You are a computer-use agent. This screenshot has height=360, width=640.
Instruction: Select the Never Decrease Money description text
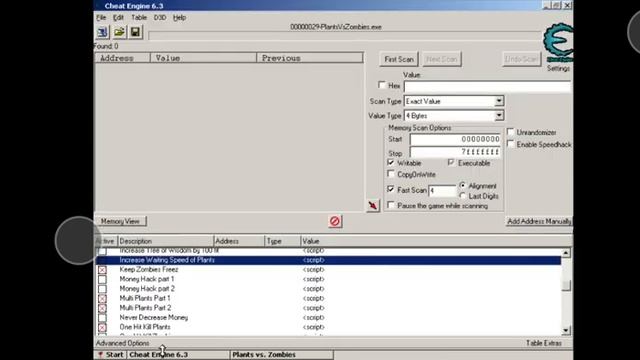[x=153, y=317]
